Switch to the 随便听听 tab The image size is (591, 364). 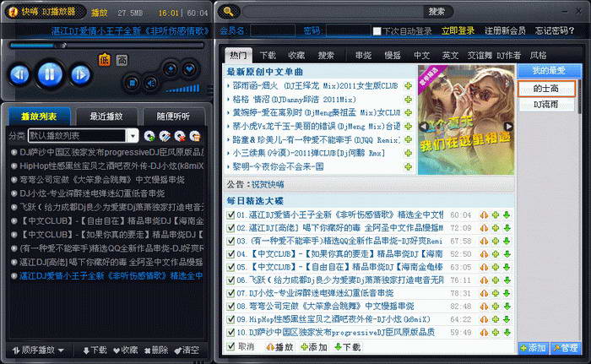173,117
